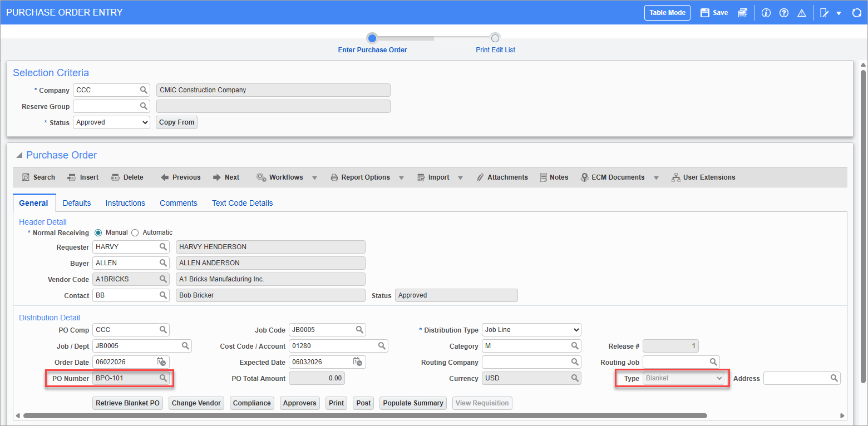Viewport: 868px width, 426px height.
Task: Click the Print Edit List step circle
Action: point(495,38)
